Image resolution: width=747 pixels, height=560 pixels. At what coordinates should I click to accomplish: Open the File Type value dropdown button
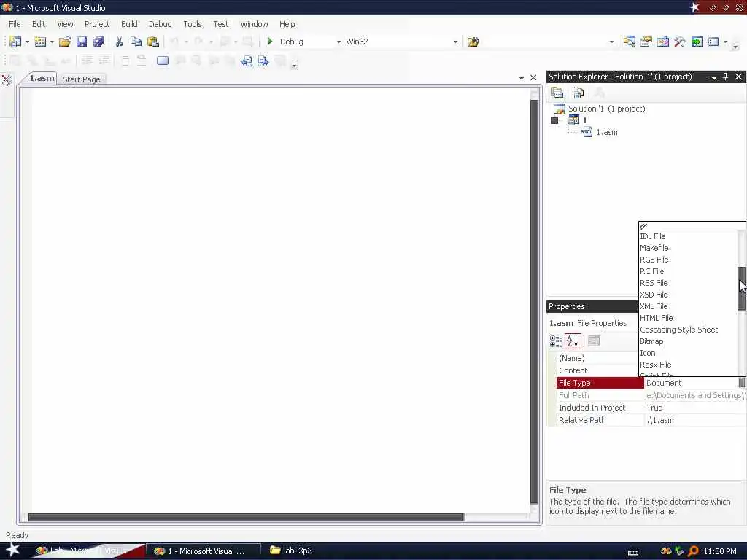[x=742, y=382]
